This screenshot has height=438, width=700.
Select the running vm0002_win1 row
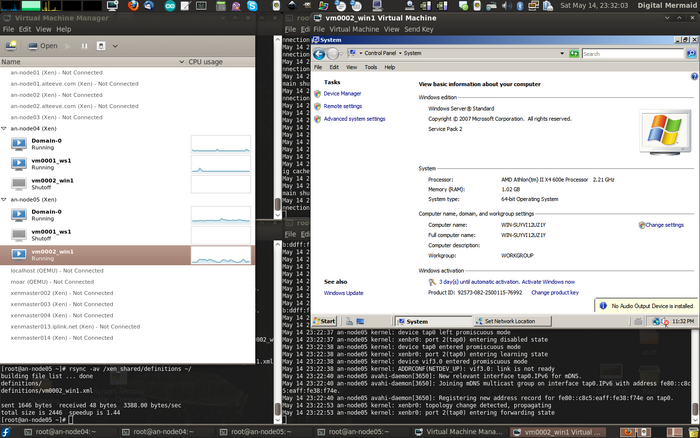[x=127, y=255]
